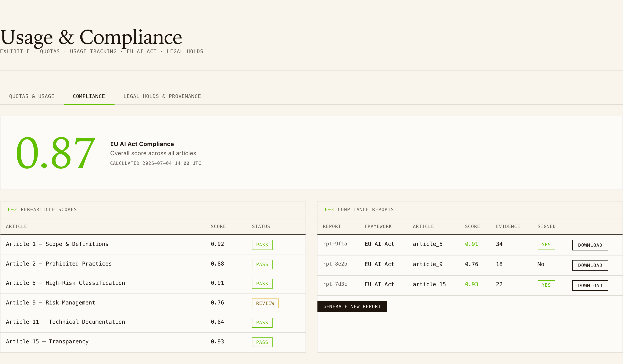
Task: Click evidence count 18
Action: click(x=499, y=264)
